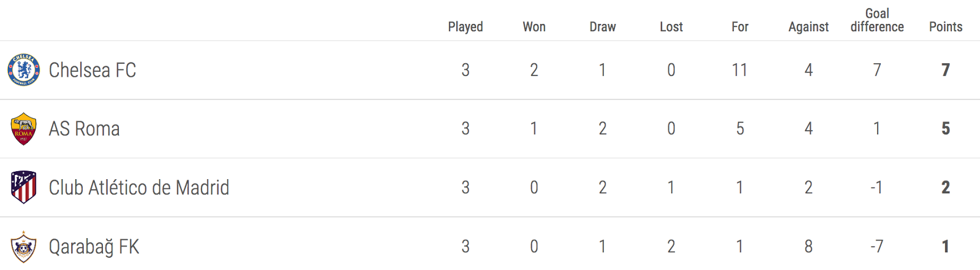980x270 pixels.
Task: Click the Lost column header
Action: coord(671,26)
